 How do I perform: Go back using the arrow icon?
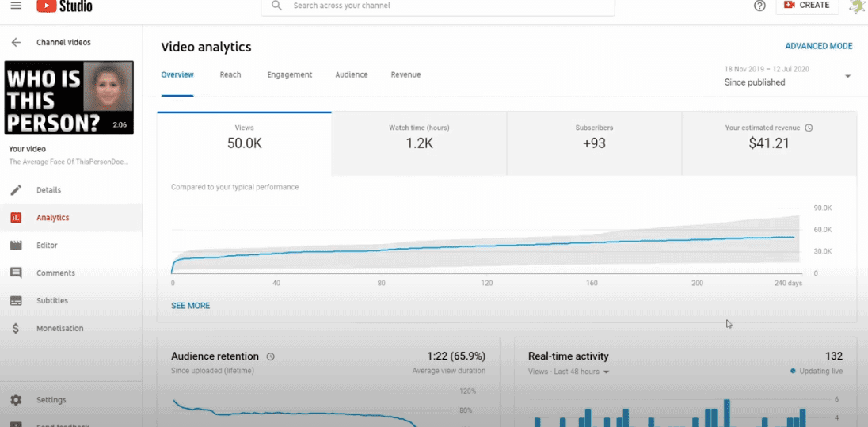tap(16, 42)
